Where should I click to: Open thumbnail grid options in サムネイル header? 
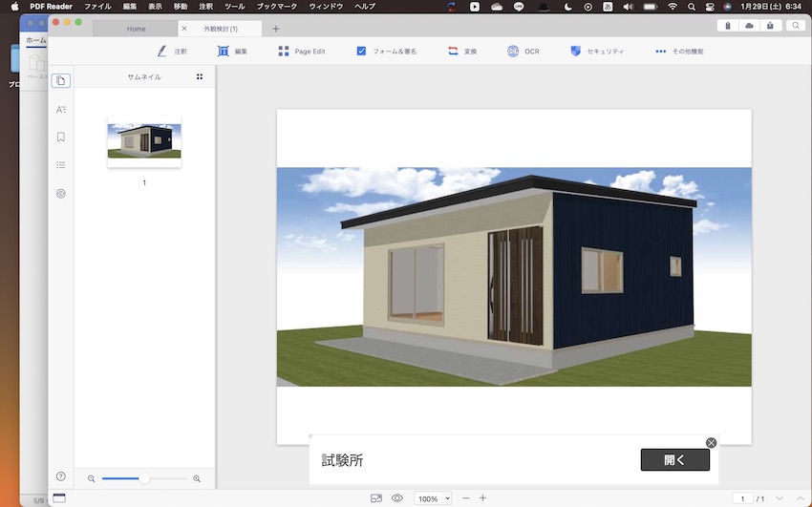200,76
